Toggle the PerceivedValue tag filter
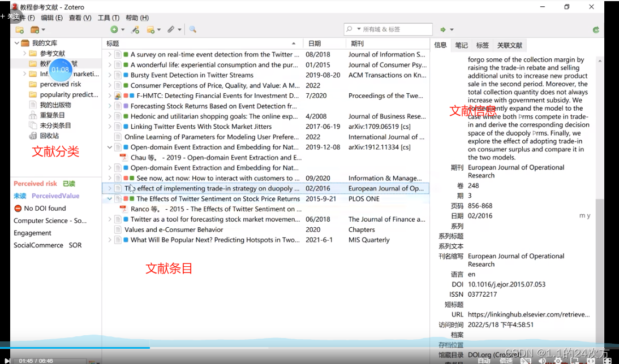619x364 pixels. 55,196
